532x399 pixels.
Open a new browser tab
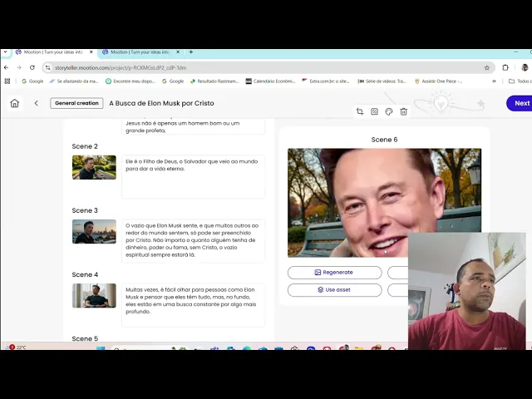(191, 52)
